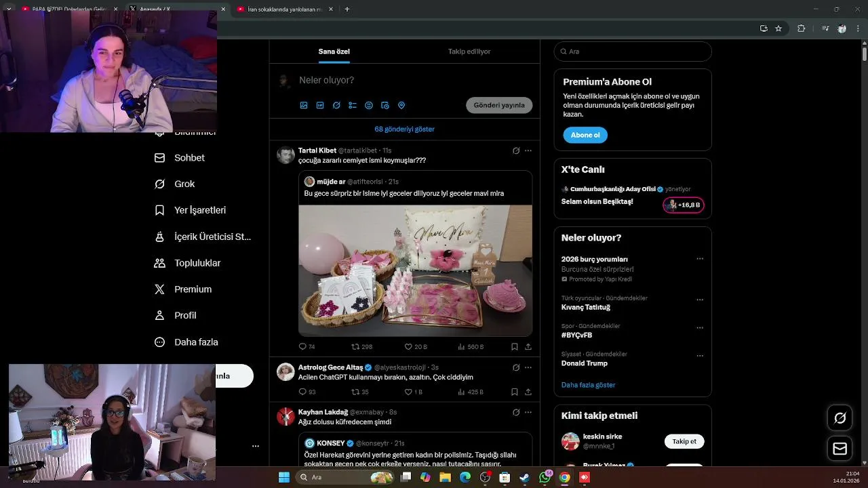
Task: Open more menu on Tartal Kibet's post
Action: 528,150
